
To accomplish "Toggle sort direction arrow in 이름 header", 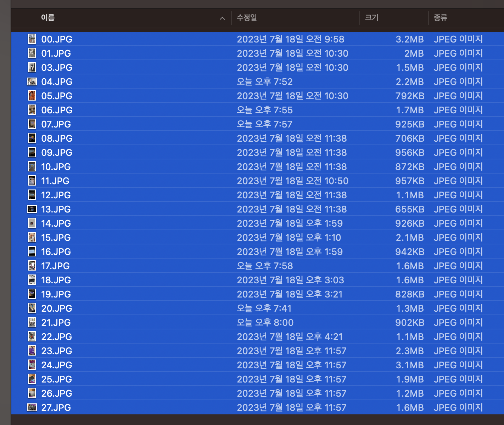I will coord(222,18).
